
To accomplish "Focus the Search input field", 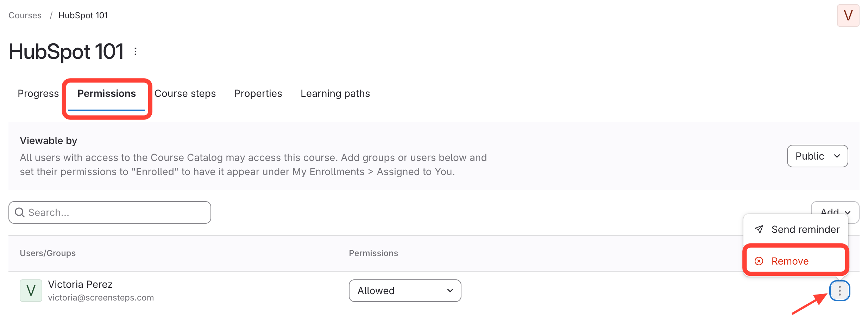I will (x=116, y=212).
